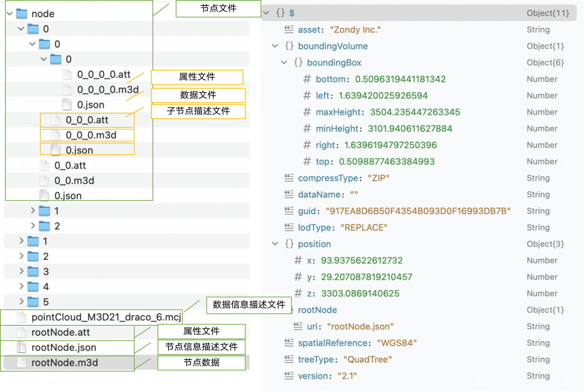Click the number icon beside maxHeight
The width and height of the screenshot is (584, 392).
[x=307, y=112]
